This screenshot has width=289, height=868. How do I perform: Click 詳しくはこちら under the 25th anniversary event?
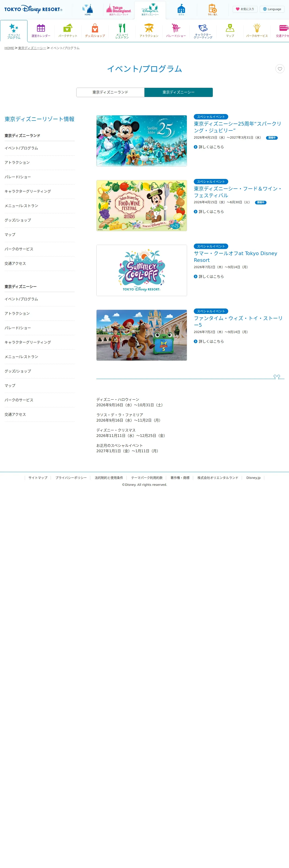[209, 147]
